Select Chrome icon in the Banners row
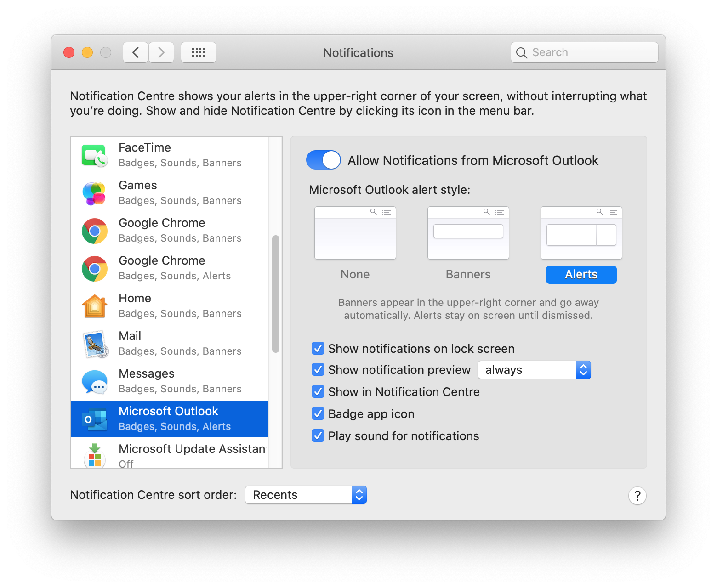 pos(95,231)
